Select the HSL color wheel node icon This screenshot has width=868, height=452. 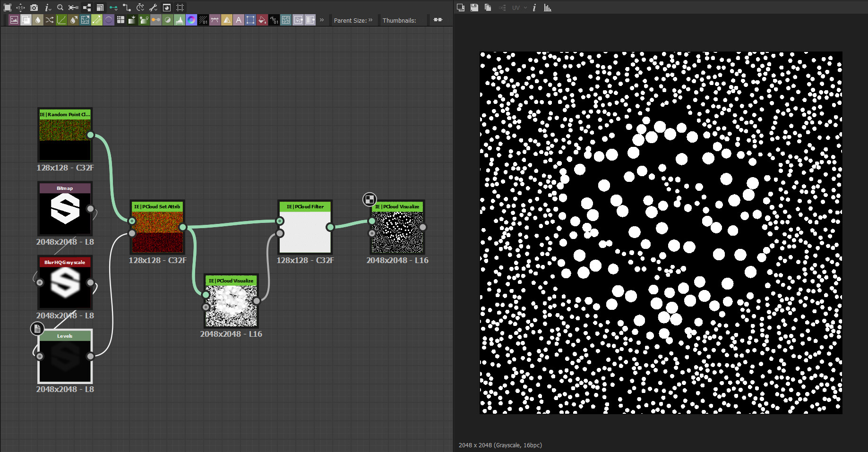[x=191, y=20]
